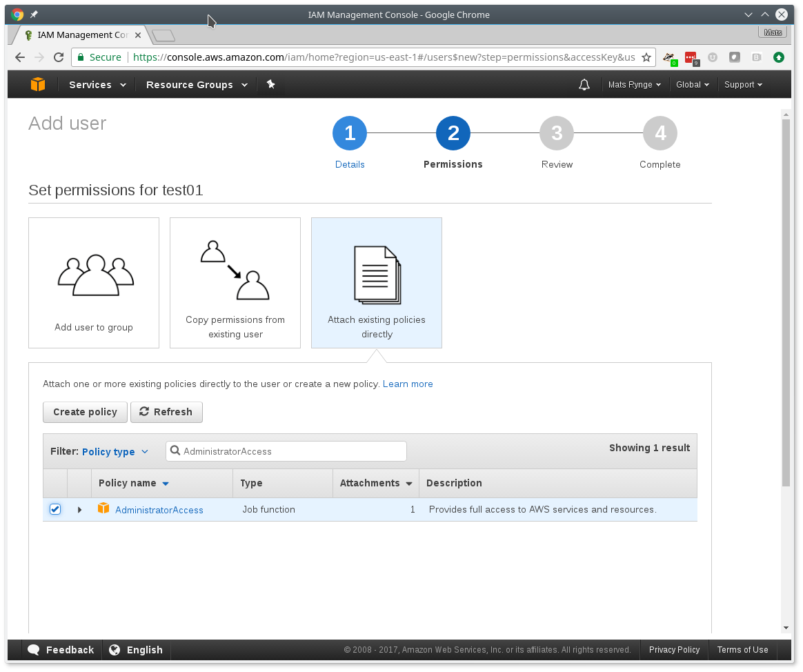Click the policy search input field
Viewport: 803px width, 672px height.
(x=286, y=451)
